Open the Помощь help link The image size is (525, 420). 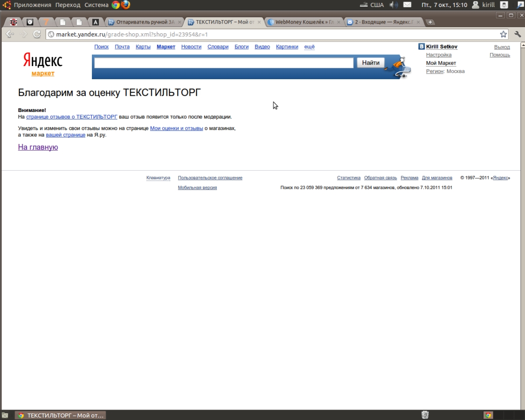pos(500,55)
